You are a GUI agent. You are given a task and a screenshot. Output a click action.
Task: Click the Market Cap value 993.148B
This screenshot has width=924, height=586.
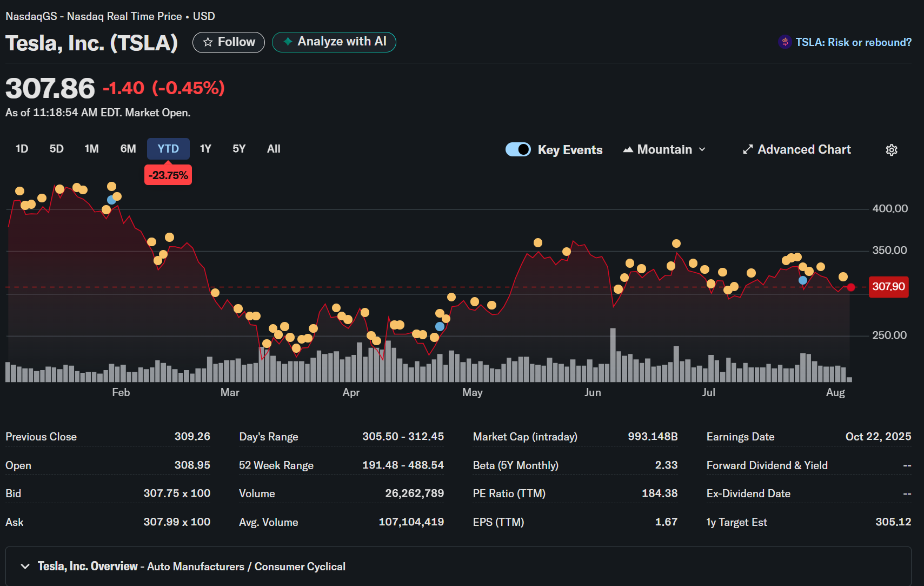[x=653, y=436]
